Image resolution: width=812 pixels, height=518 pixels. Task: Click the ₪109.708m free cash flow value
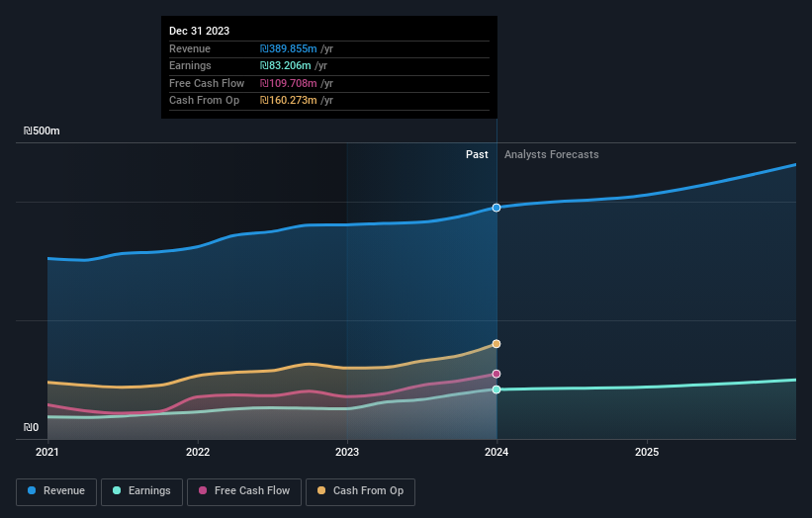[289, 83]
